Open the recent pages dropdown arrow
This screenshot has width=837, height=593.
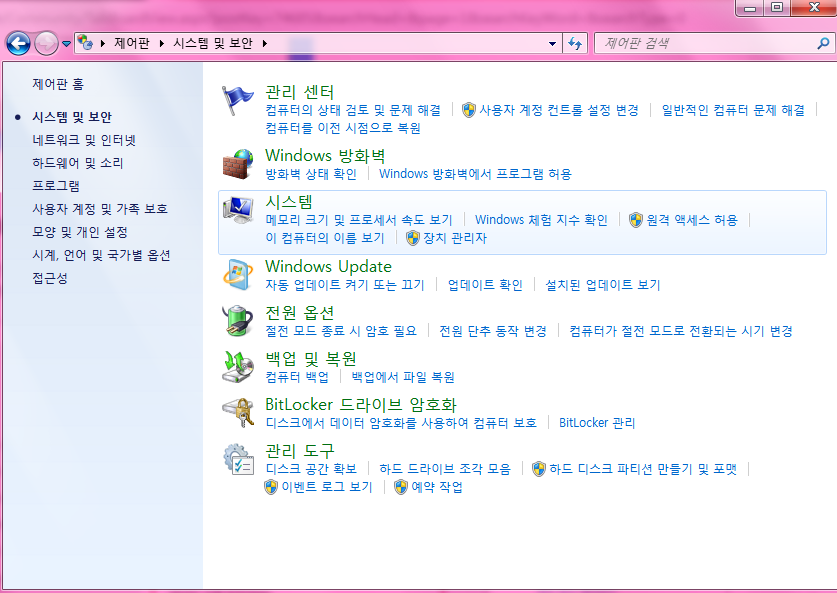pyautogui.click(x=66, y=44)
